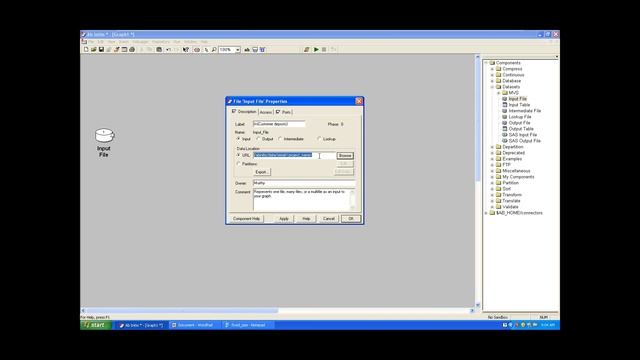The height and width of the screenshot is (360, 640).
Task: Expand the Database folder
Action: (492, 81)
